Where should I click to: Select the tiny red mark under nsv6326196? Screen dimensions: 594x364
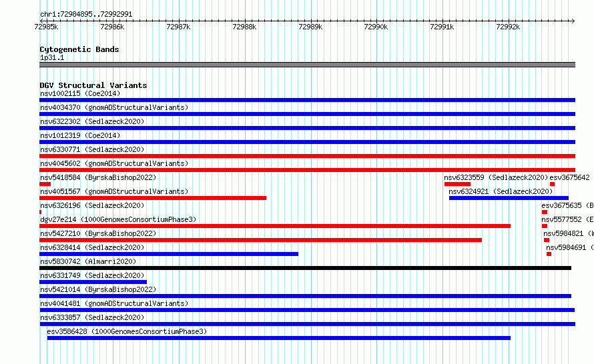(x=40, y=212)
